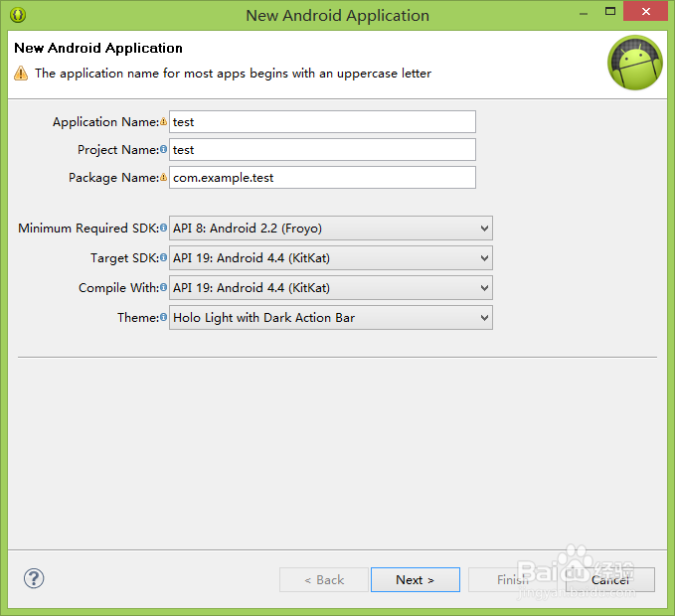
Task: Click the Android robot logo
Action: pos(635,63)
